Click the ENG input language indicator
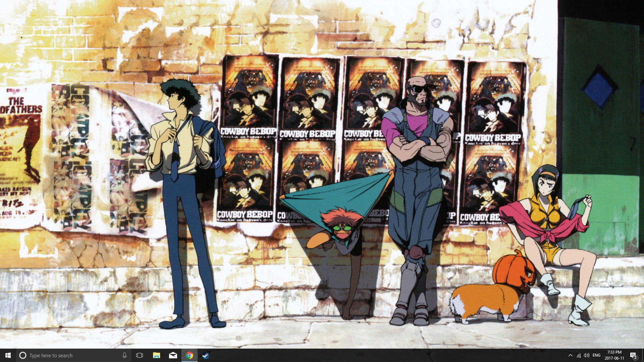Image resolution: width=644 pixels, height=362 pixels. (x=596, y=355)
